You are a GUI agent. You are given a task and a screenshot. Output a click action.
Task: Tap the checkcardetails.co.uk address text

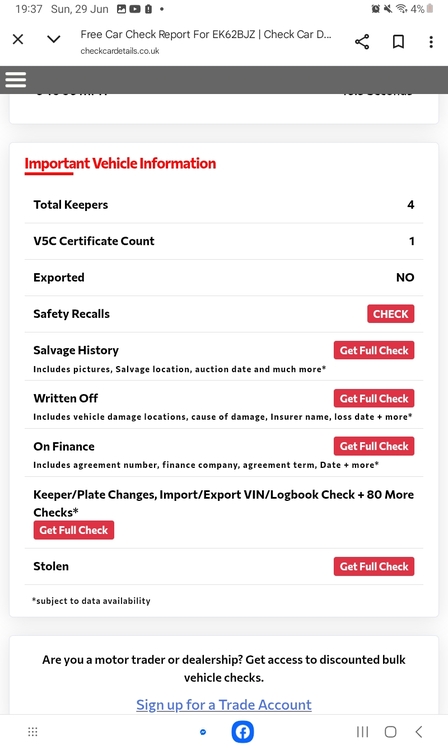coord(120,51)
